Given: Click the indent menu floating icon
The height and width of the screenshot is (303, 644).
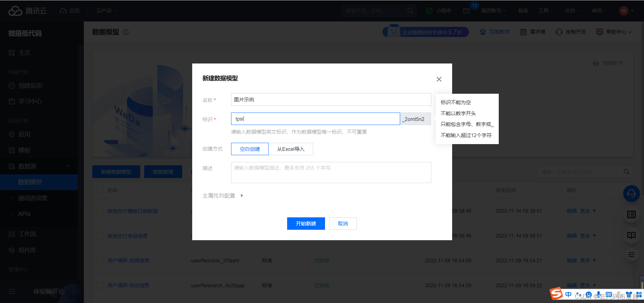Looking at the screenshot, I should point(631,255).
